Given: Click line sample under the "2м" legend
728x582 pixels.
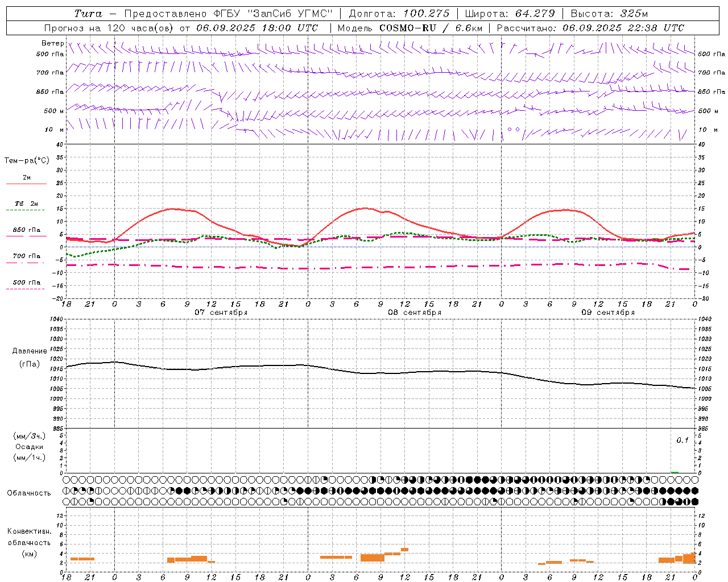Looking at the screenshot, I should click(26, 184).
